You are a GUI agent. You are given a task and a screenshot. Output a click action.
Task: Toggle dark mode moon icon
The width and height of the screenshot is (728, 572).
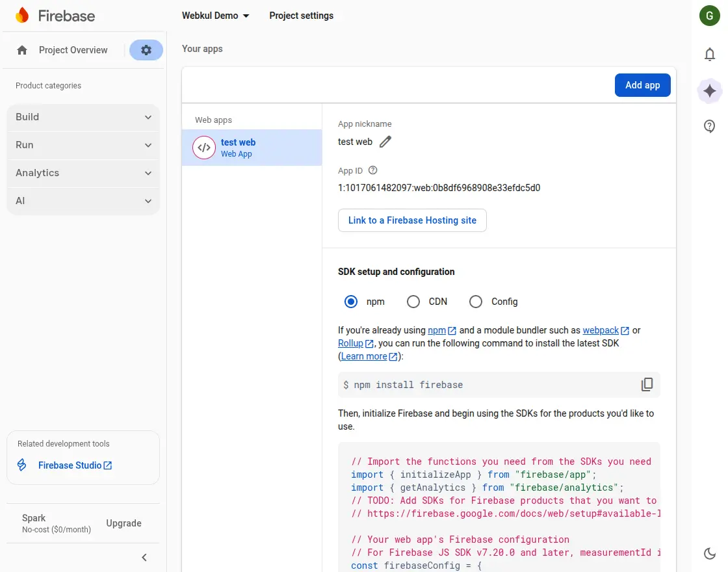(x=710, y=553)
